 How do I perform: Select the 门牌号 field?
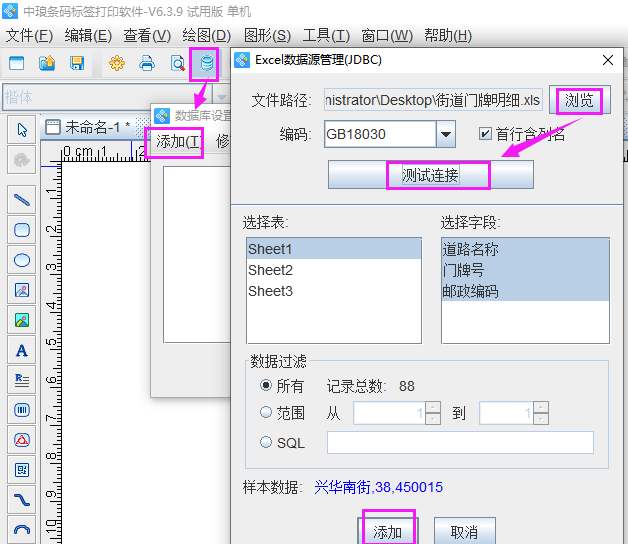[x=525, y=270]
